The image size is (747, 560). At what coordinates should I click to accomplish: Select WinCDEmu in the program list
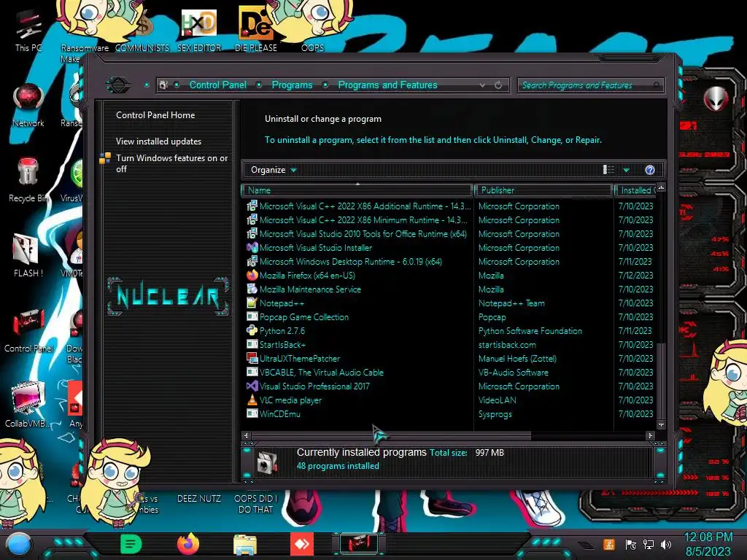[x=279, y=414]
